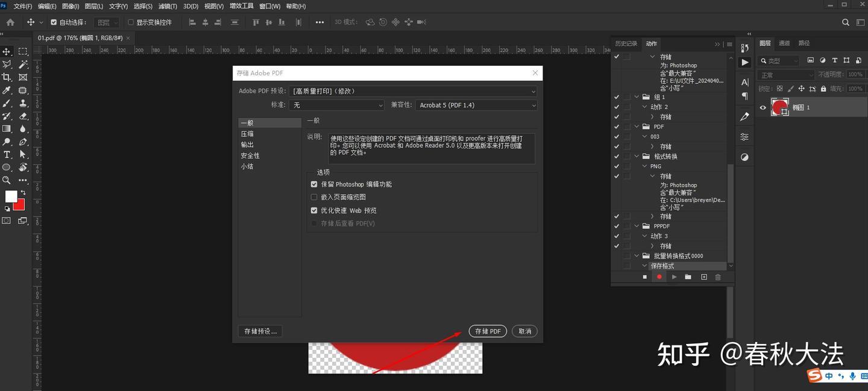Switch to the 通道 panel tab
This screenshot has height=391, width=868.
(x=784, y=43)
